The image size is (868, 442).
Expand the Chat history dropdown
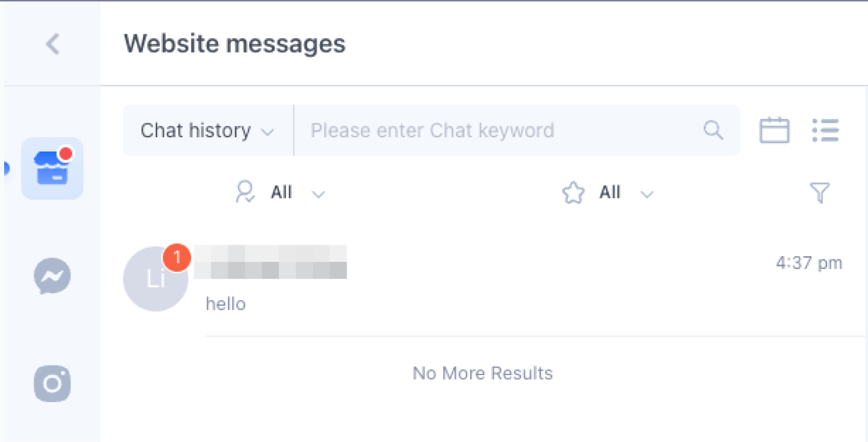click(x=207, y=131)
